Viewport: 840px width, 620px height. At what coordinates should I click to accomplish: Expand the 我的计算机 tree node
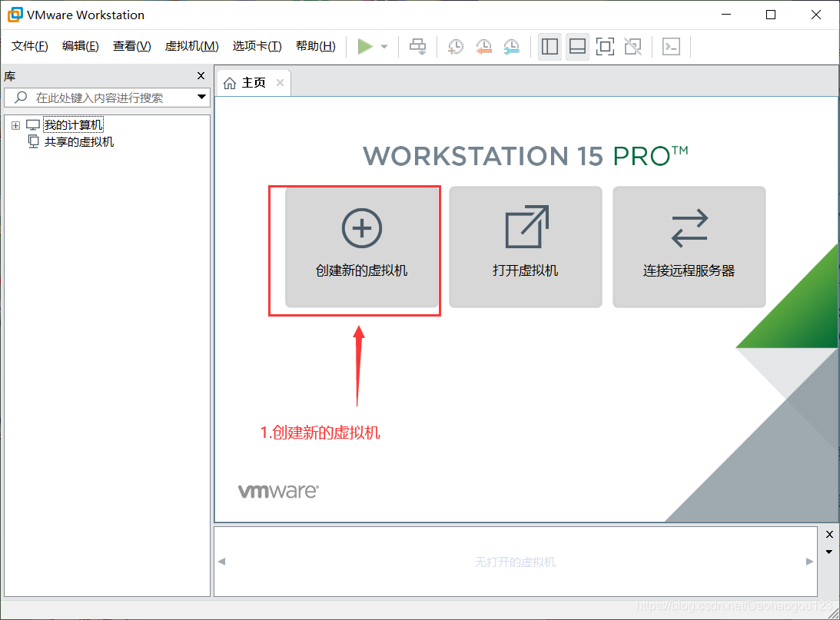tap(15, 125)
